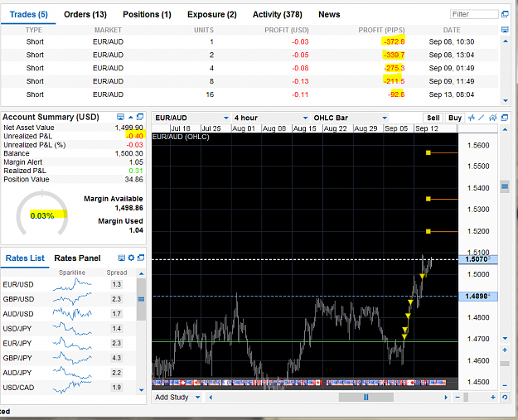
Task: Click chart vertical scroll down arrow
Action: [505, 338]
